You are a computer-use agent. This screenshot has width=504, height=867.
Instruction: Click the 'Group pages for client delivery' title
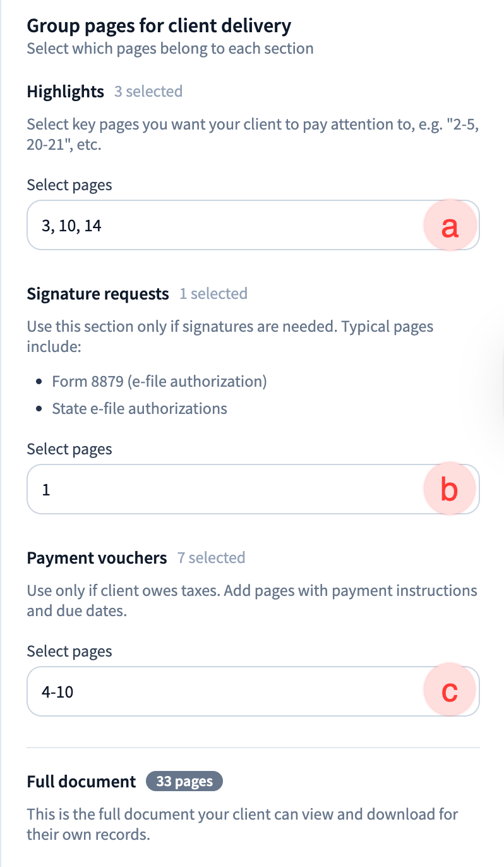coord(159,26)
